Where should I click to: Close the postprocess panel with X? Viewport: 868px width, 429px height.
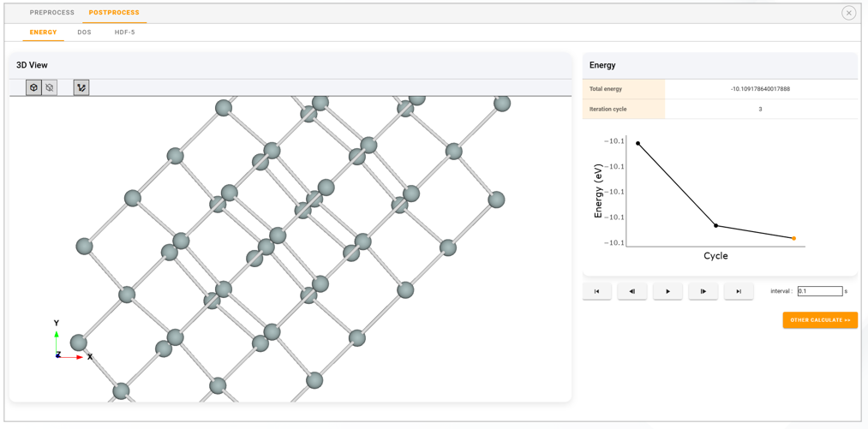click(x=848, y=13)
